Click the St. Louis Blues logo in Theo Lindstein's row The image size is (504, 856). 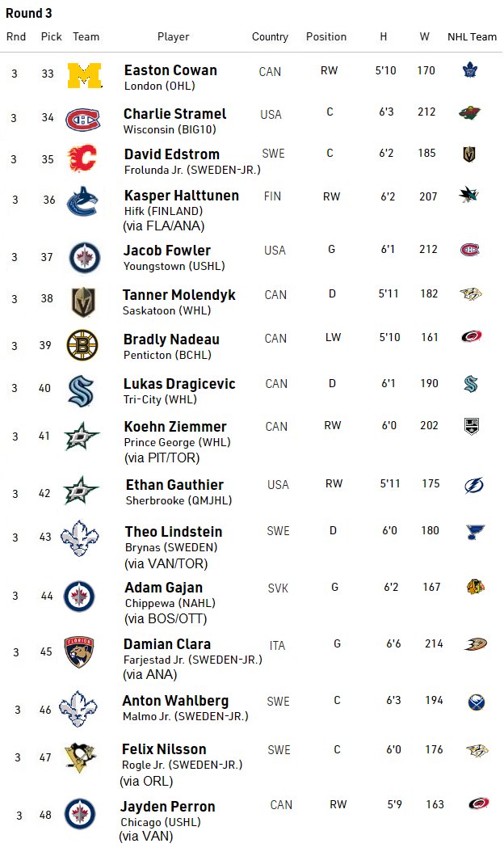(475, 532)
